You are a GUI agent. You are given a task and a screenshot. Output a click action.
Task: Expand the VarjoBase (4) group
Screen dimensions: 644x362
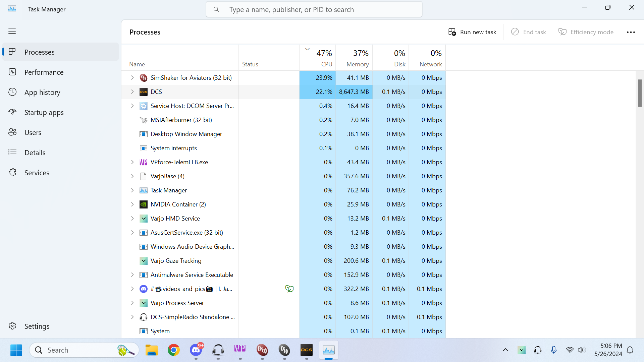[132, 176]
